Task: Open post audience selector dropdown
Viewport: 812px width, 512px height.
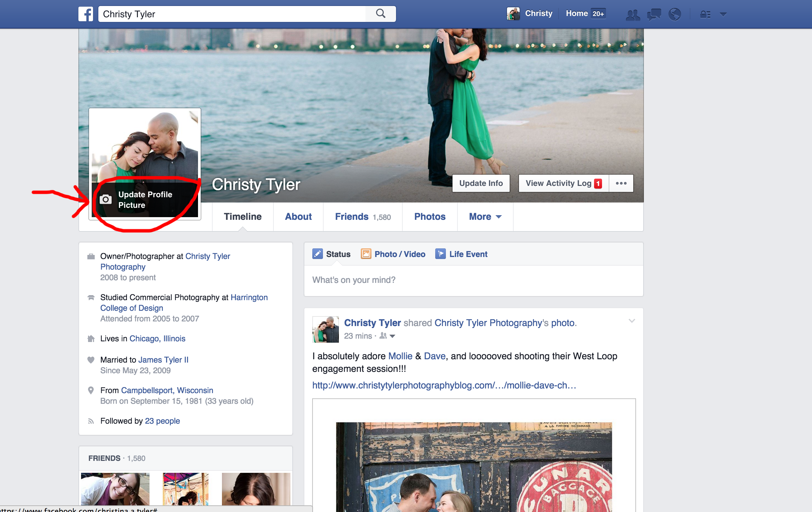Action: [387, 336]
